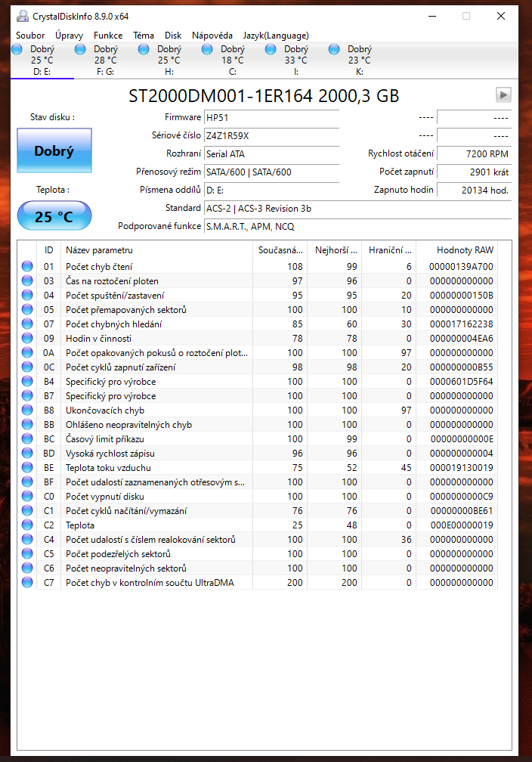532x762 pixels.
Task: Select the Počet přemapovaných sektorů row text
Action: tap(126, 310)
